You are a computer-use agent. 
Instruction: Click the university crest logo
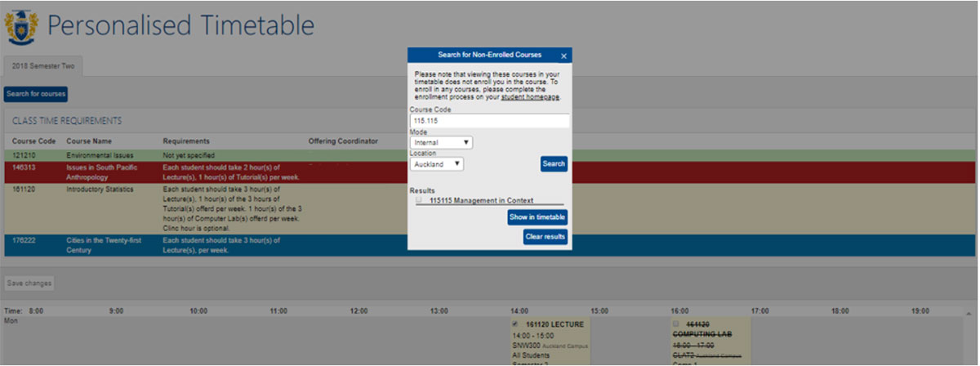click(x=21, y=27)
